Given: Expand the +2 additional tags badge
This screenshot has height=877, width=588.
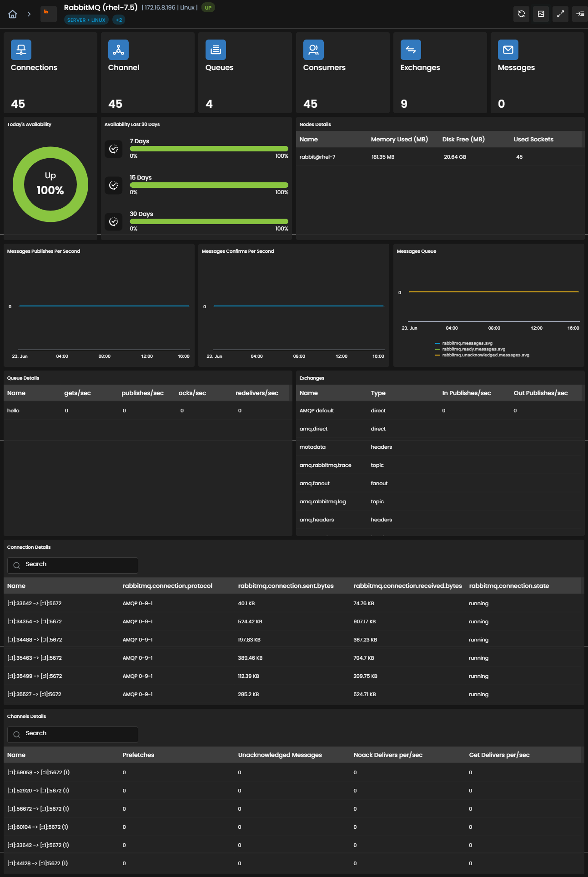Looking at the screenshot, I should tap(119, 20).
